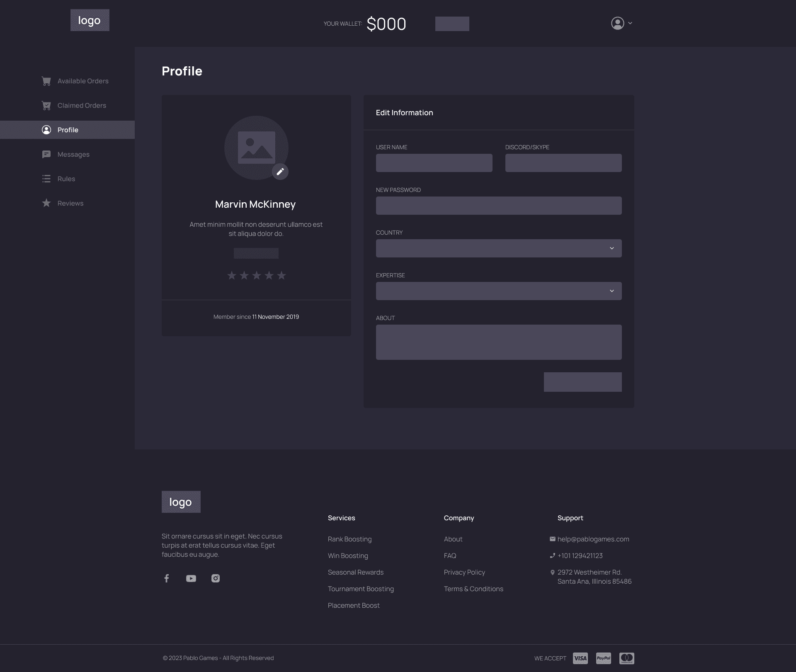Open Reviews from the sidebar
Image resolution: width=796 pixels, height=672 pixels.
pos(70,204)
